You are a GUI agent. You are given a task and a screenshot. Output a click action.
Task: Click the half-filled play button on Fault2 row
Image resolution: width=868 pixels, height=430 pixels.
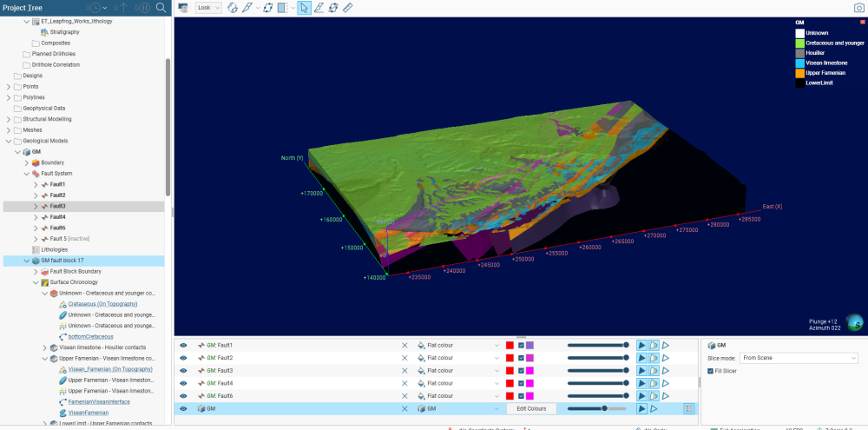coord(654,358)
